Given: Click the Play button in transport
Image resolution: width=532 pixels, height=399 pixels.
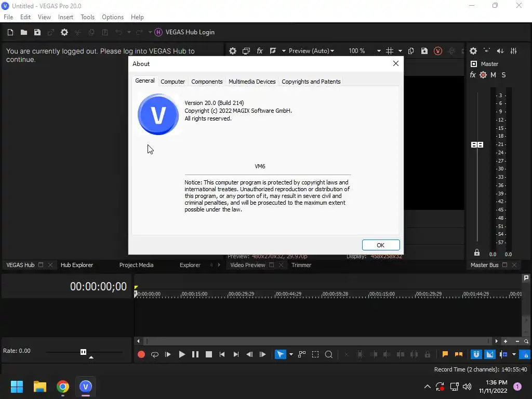Looking at the screenshot, I should 181,354.
